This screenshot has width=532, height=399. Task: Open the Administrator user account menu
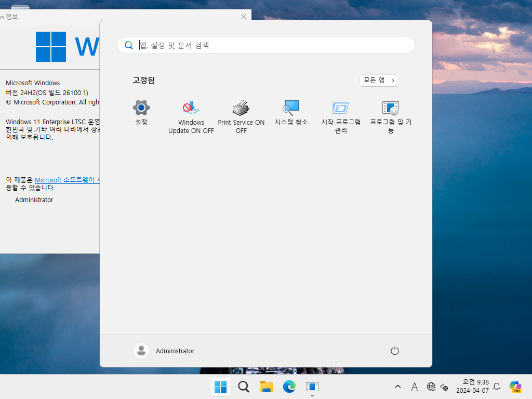pyautogui.click(x=164, y=351)
